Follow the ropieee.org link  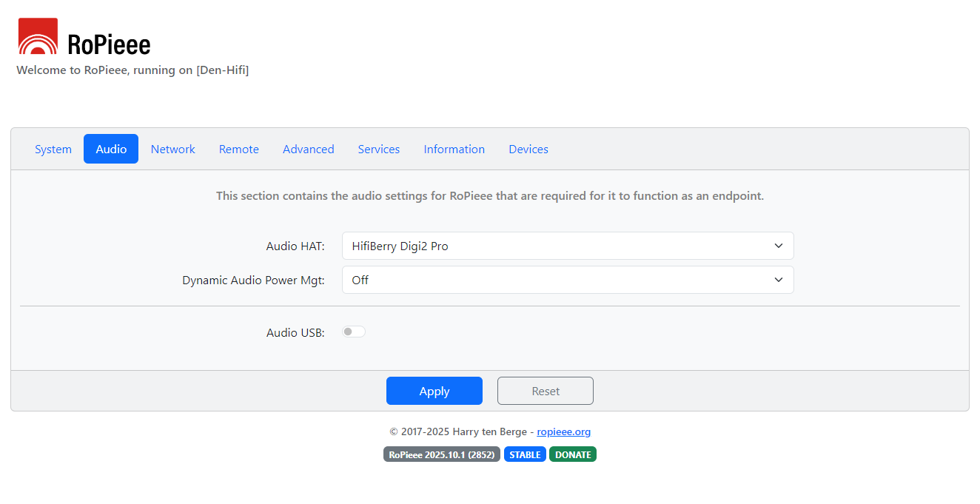coord(563,431)
